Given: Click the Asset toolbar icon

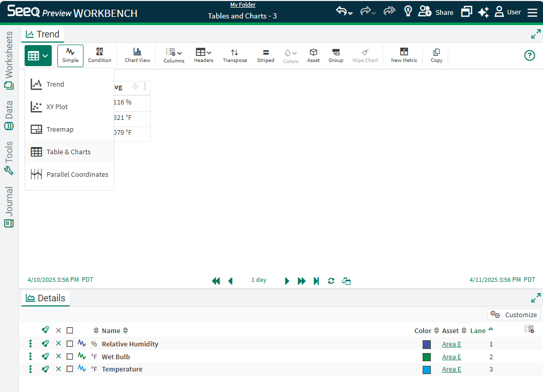Looking at the screenshot, I should tap(314, 55).
